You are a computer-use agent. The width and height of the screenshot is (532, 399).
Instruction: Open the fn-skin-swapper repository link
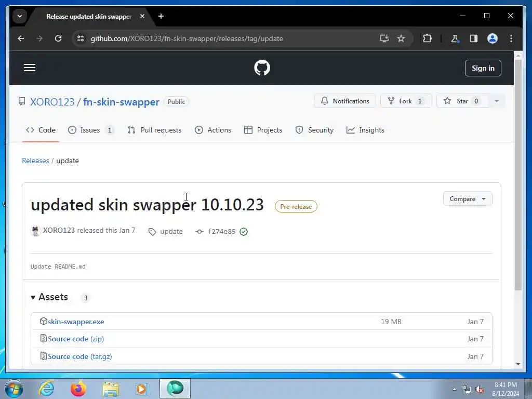click(x=121, y=102)
